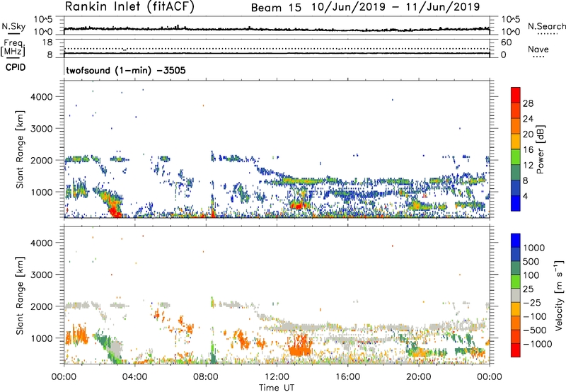Image resolution: width=566 pixels, height=392 pixels.
Task: Click the 'twofsound (1-min) -3505' text
Action: pyautogui.click(x=126, y=70)
